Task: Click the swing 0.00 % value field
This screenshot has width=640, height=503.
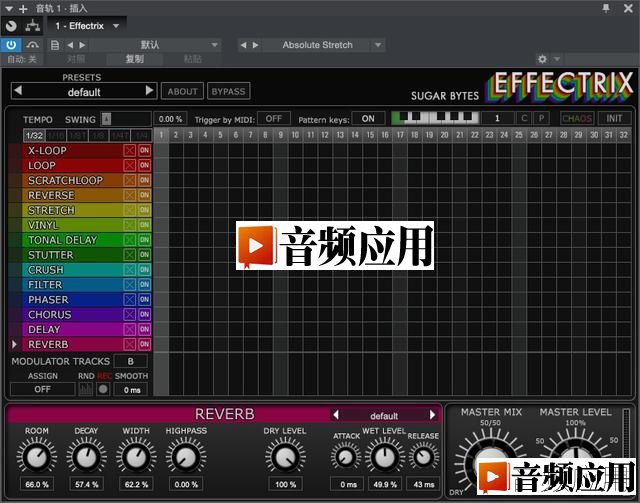Action: pyautogui.click(x=170, y=119)
